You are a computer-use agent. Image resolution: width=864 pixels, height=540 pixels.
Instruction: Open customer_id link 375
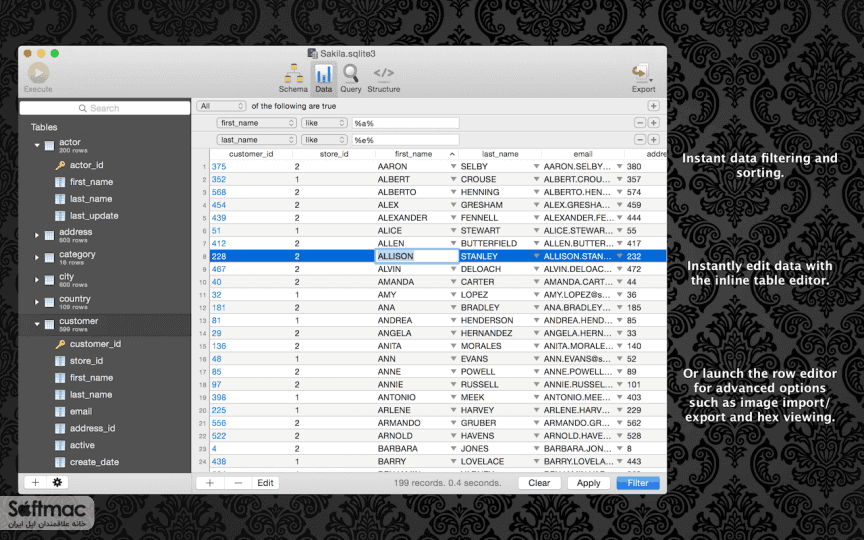(x=219, y=166)
